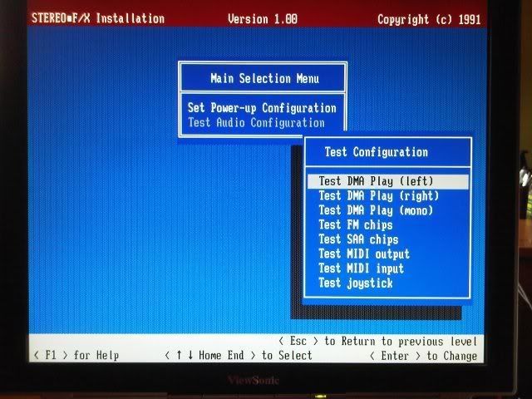The height and width of the screenshot is (399, 532).
Task: Run the Test SAA chips option
Action: click(358, 239)
